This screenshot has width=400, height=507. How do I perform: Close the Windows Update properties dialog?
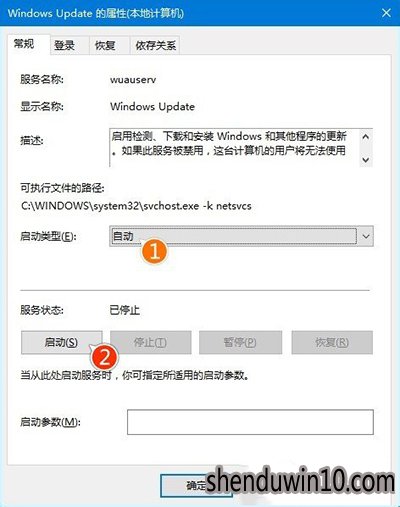386,13
